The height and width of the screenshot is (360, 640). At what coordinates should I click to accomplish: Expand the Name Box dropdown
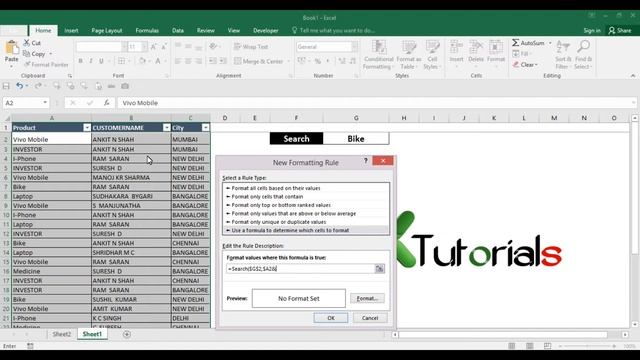point(45,103)
